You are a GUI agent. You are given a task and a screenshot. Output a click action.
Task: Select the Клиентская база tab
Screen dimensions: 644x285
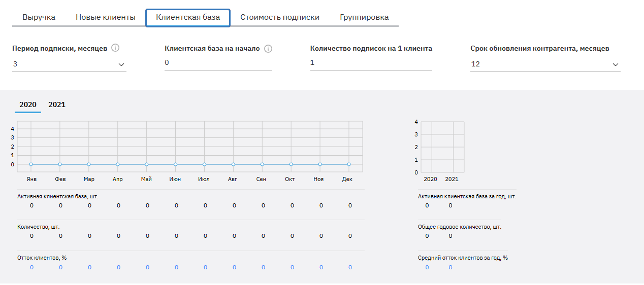coord(188,17)
